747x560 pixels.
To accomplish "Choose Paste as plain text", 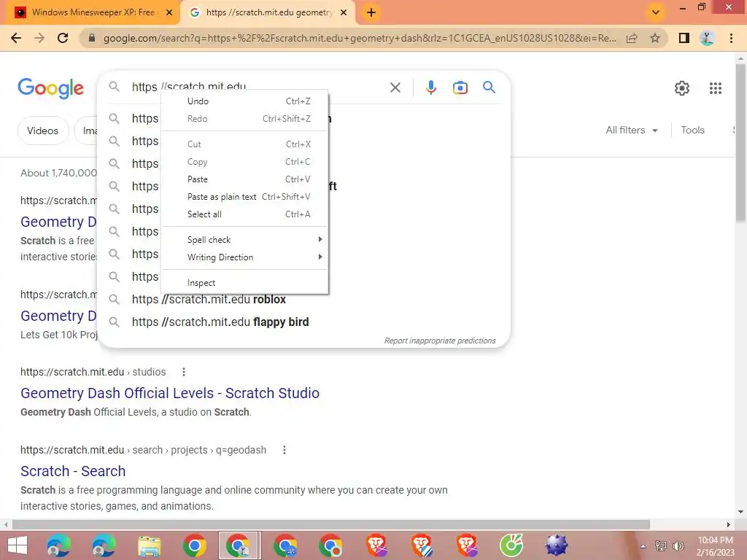I will tap(245, 197).
